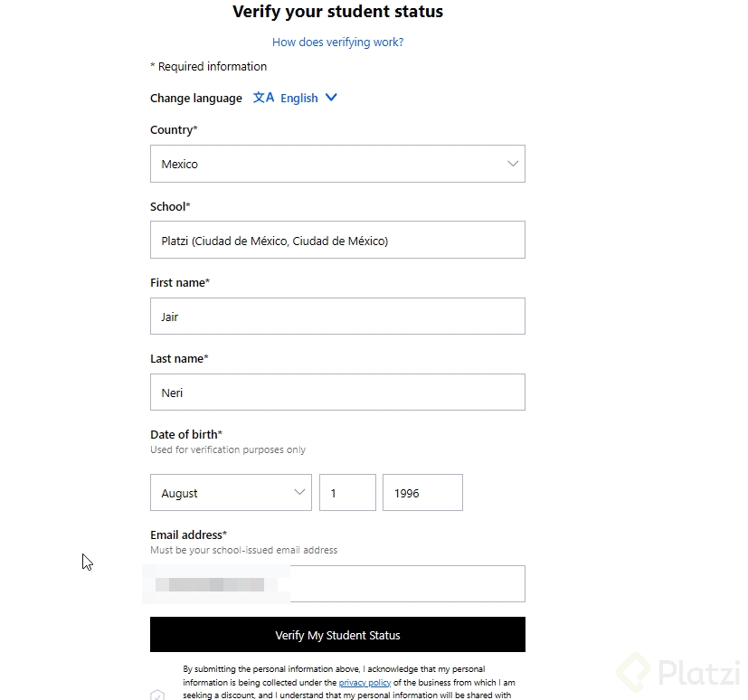748x700 pixels.
Task: Click the First name field with Jair
Action: coord(337,317)
